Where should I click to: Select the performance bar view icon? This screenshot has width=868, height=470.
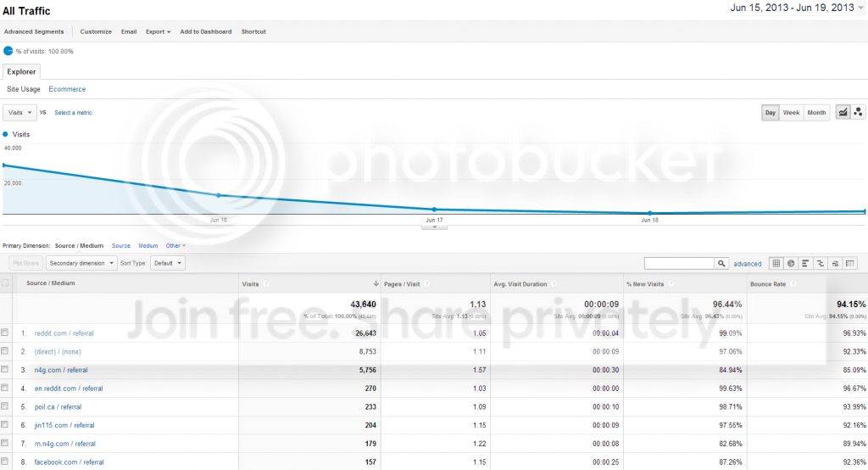(805, 264)
